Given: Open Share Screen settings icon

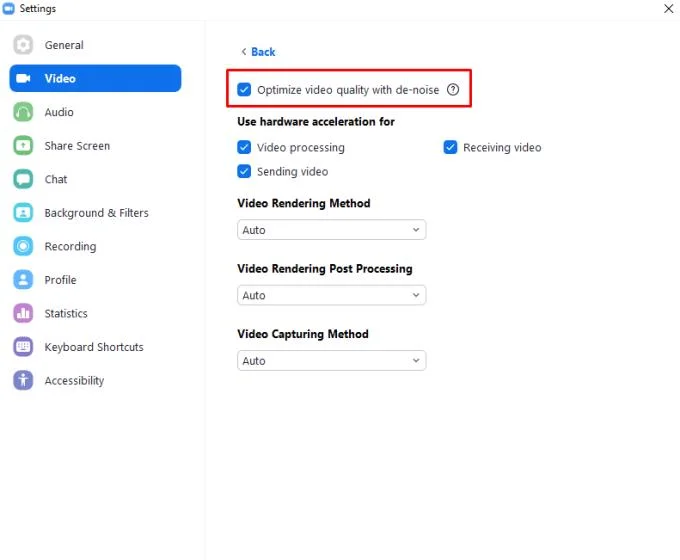Looking at the screenshot, I should point(23,145).
